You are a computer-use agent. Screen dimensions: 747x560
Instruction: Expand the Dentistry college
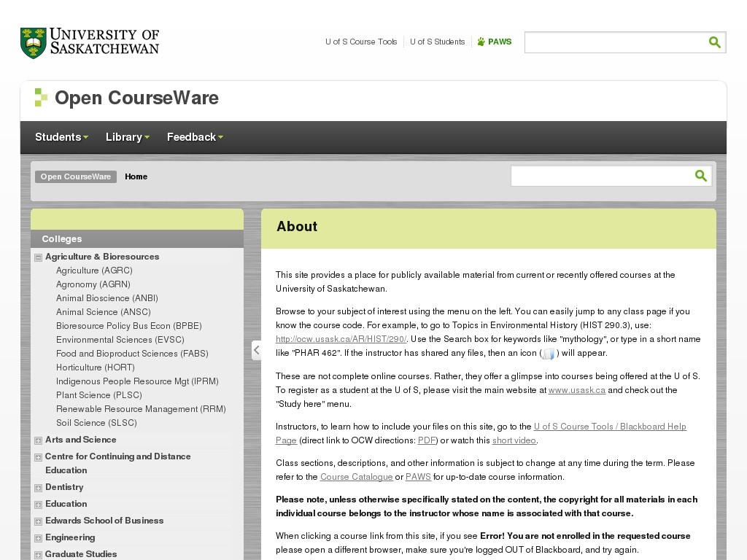point(38,488)
